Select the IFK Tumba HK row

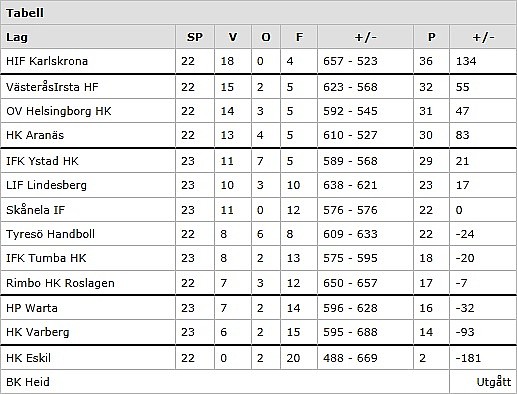pyautogui.click(x=258, y=258)
